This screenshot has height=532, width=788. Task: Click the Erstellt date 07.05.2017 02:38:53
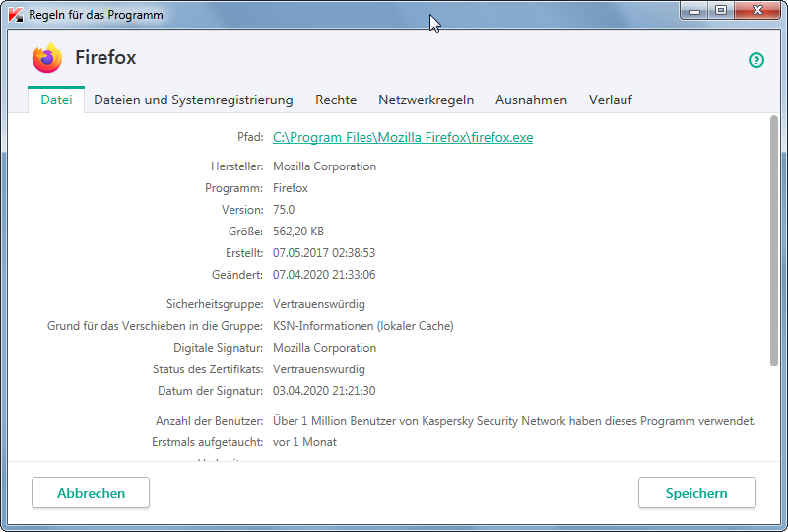324,253
